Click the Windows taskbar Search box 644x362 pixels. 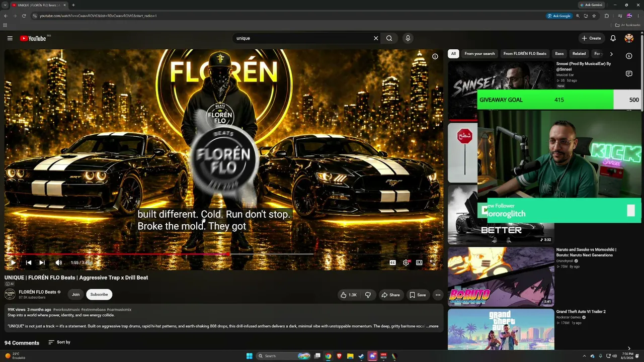[x=284, y=356]
